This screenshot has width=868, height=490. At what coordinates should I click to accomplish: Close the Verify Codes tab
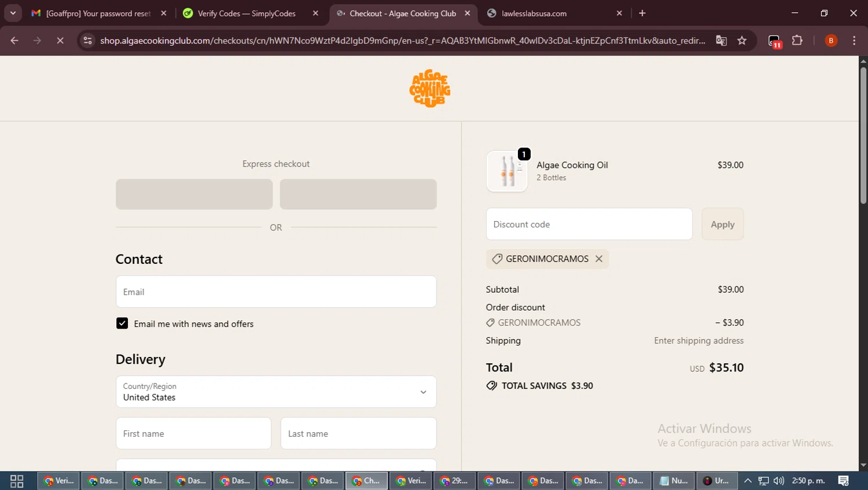315,13
